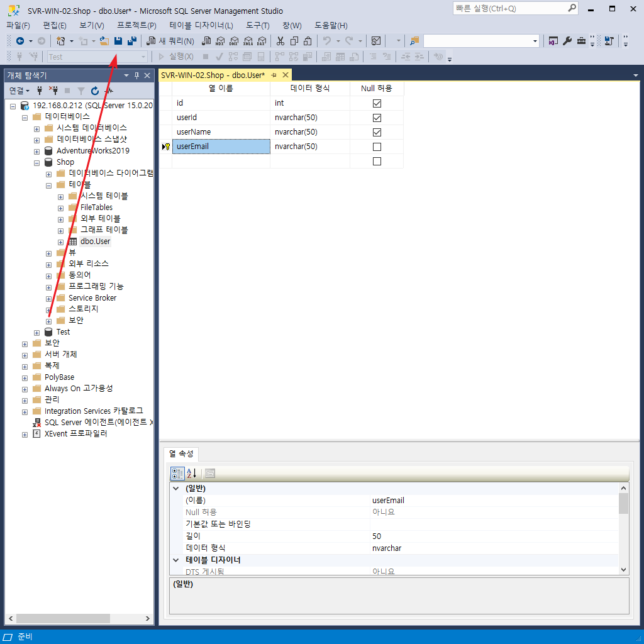Image resolution: width=644 pixels, height=644 pixels.
Task: Select the dbo.User table in the tree
Action: point(96,241)
